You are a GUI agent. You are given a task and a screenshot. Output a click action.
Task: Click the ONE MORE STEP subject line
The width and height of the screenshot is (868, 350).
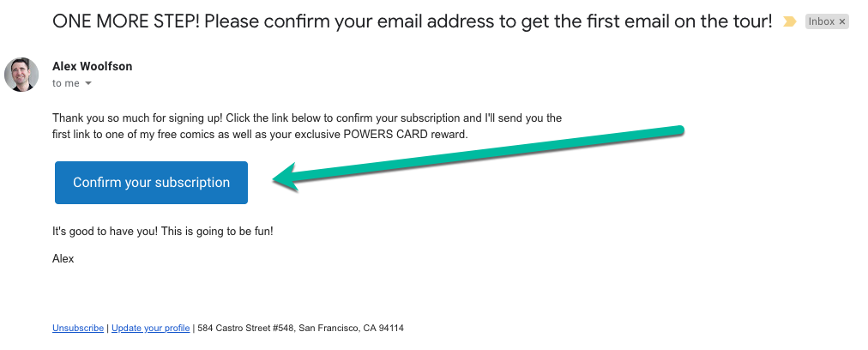412,22
